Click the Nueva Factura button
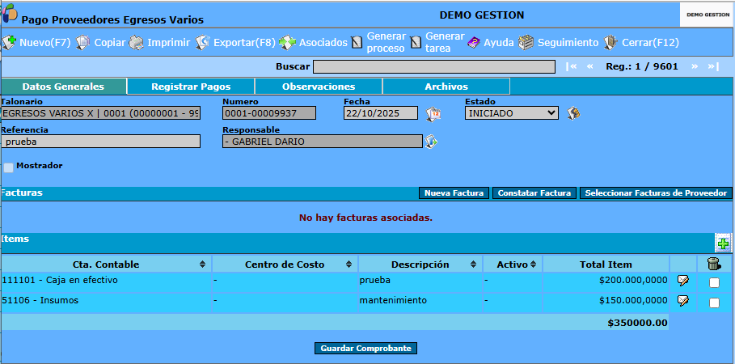The height and width of the screenshot is (364, 735). tap(454, 193)
